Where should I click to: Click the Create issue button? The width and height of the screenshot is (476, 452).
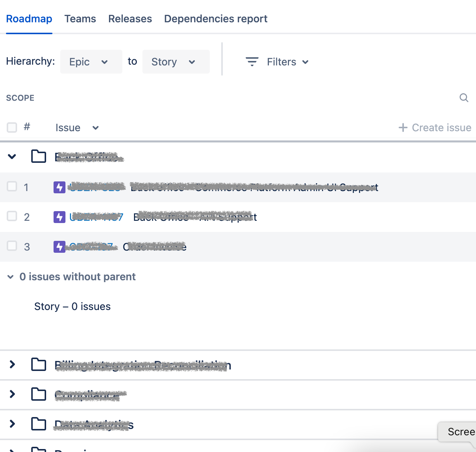435,127
